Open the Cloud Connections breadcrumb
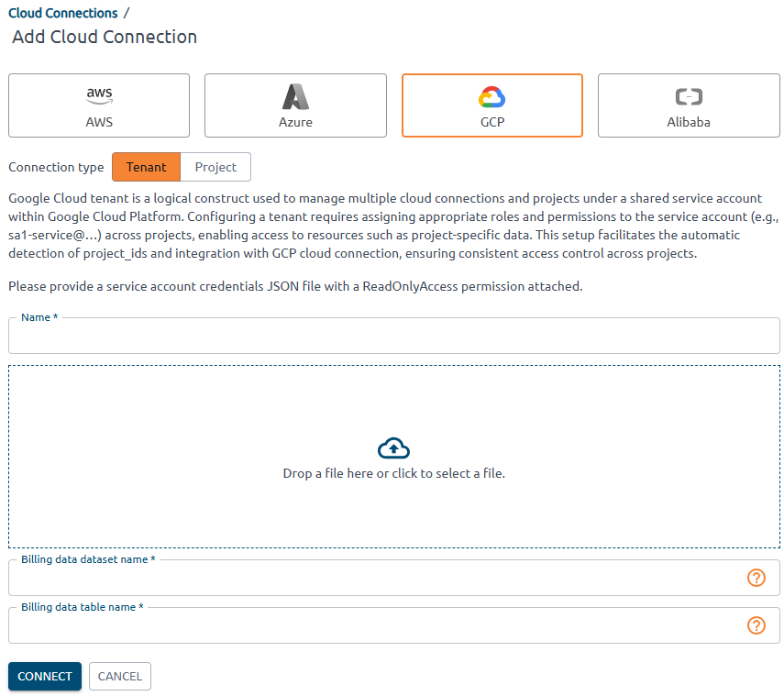 point(62,13)
